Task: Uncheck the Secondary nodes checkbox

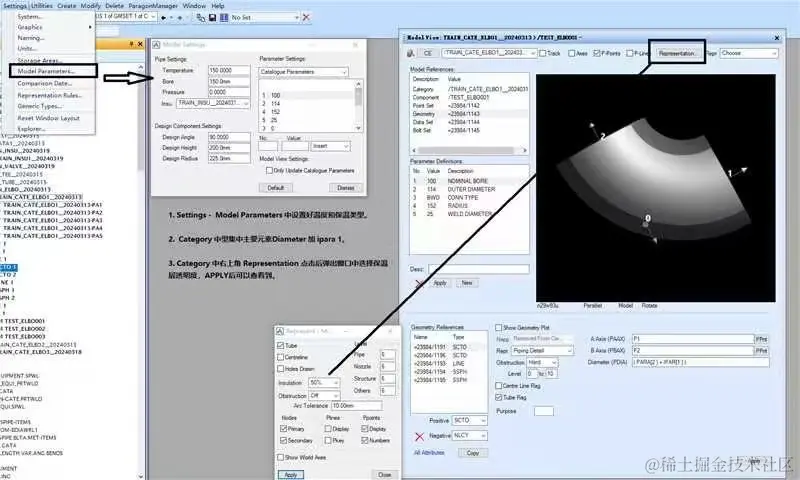Action: [x=283, y=440]
